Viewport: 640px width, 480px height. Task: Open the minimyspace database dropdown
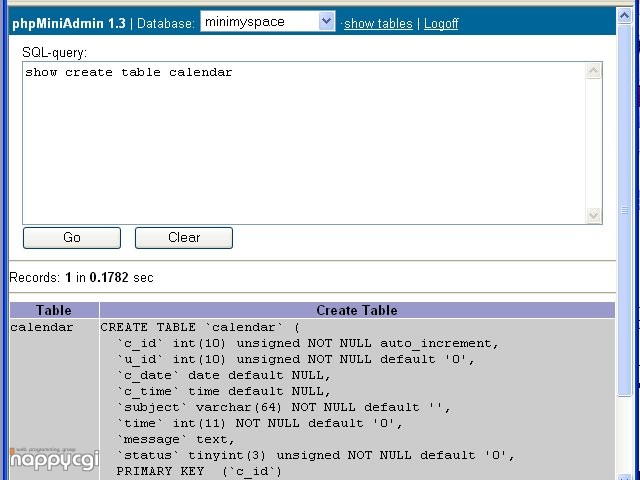267,21
